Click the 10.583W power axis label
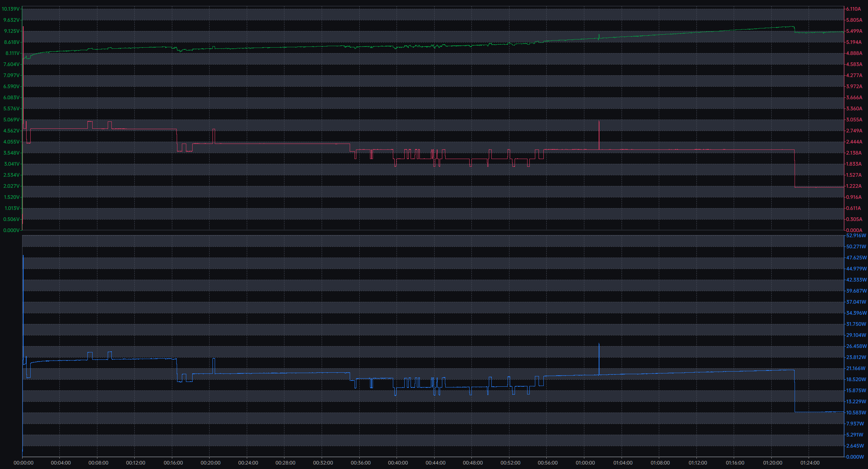868x469 pixels. pos(856,413)
